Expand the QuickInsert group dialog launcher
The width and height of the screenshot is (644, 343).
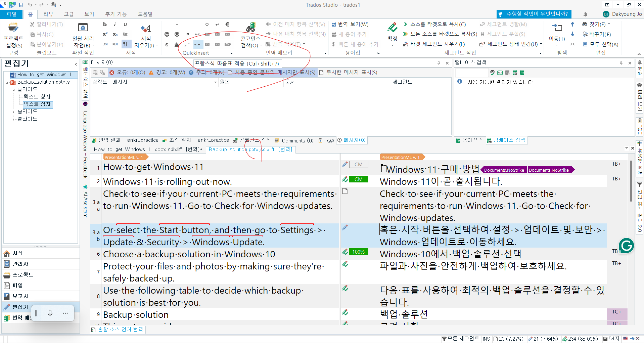coord(231,53)
